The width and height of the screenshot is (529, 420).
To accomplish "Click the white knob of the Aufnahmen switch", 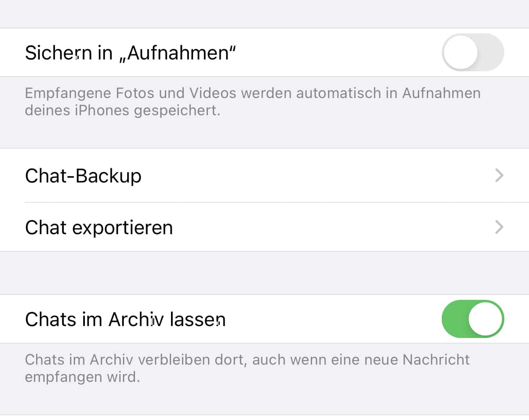I will [461, 52].
